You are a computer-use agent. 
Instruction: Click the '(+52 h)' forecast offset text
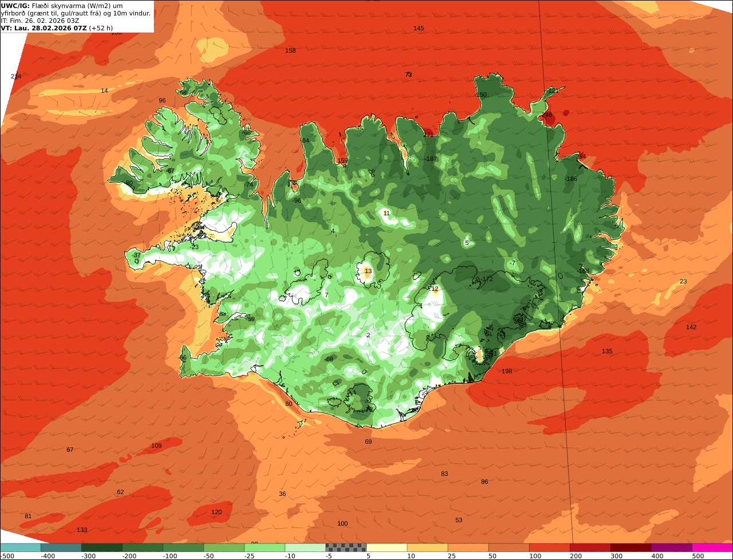point(101,27)
